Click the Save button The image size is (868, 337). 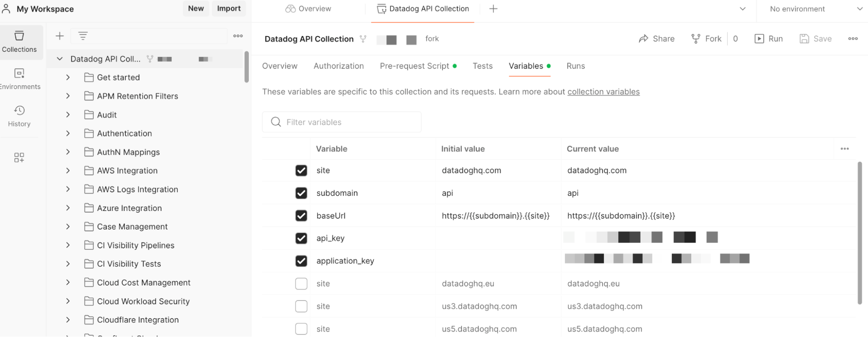[x=816, y=39]
